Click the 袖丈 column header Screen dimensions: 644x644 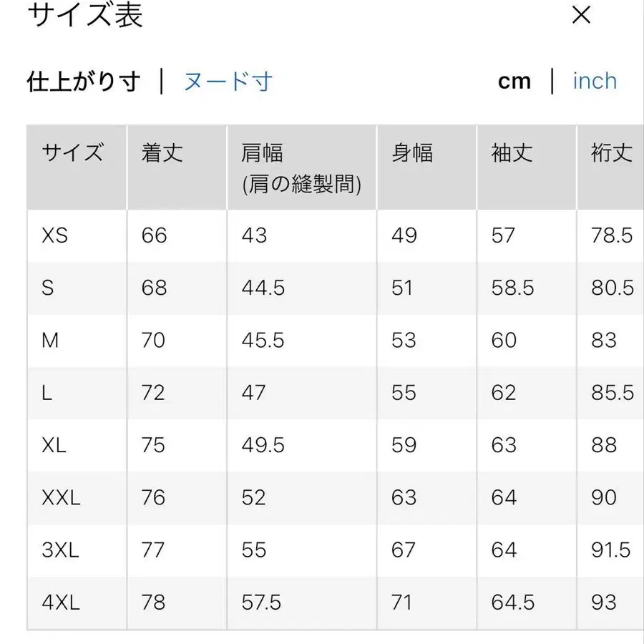click(510, 153)
